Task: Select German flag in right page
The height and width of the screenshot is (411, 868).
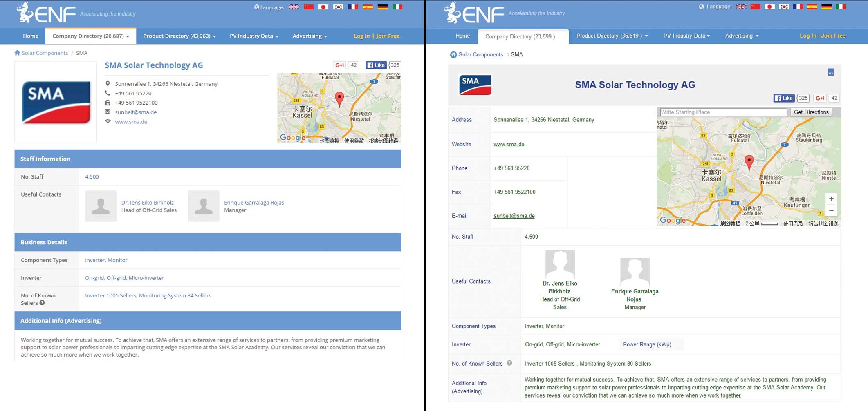Action: pos(826,7)
